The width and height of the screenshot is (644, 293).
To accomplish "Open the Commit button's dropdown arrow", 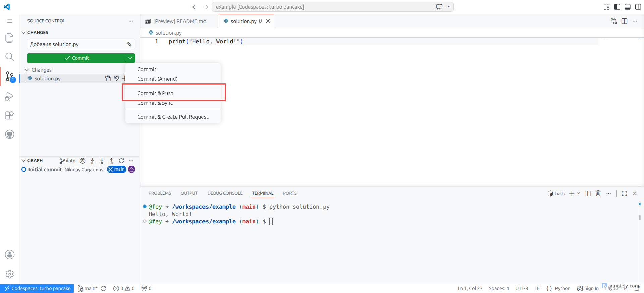I will [x=130, y=58].
